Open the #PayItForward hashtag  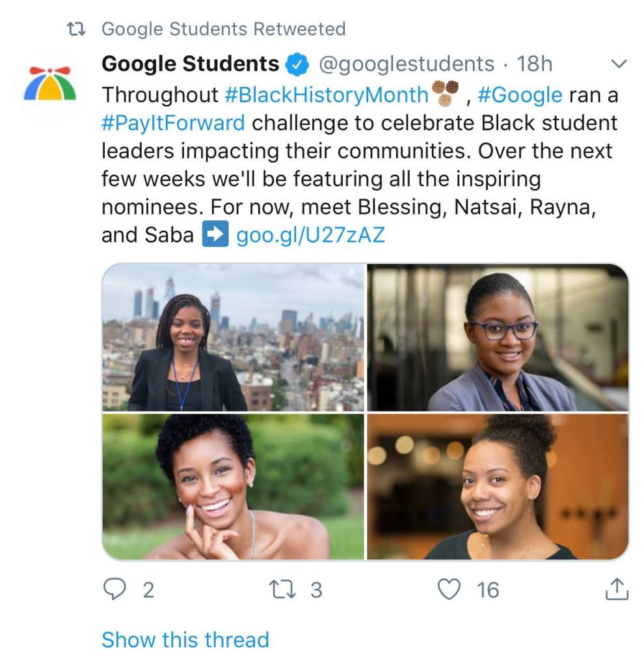(173, 122)
